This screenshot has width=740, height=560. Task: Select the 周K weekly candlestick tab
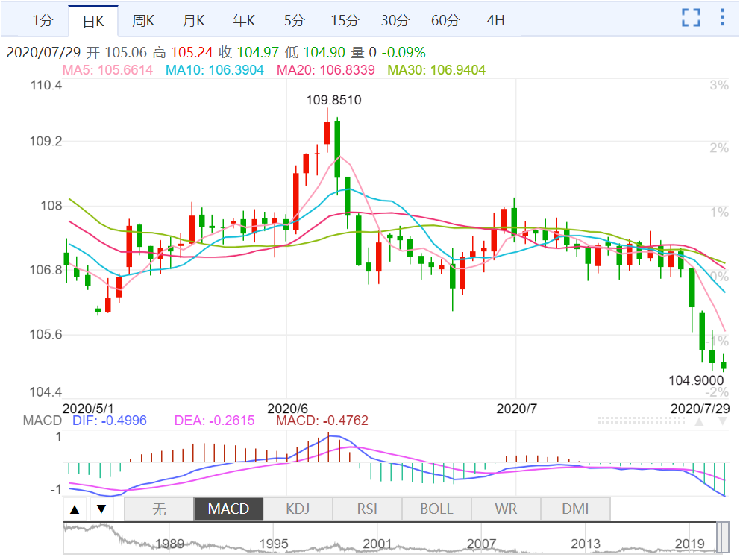coord(143,21)
